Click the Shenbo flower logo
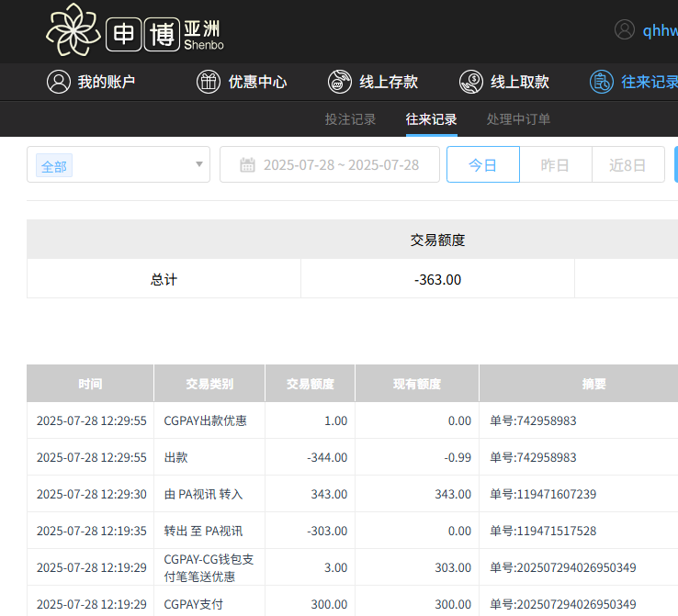 pyautogui.click(x=73, y=30)
